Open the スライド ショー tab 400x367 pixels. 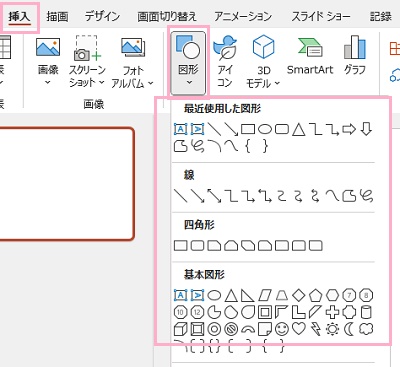click(321, 16)
